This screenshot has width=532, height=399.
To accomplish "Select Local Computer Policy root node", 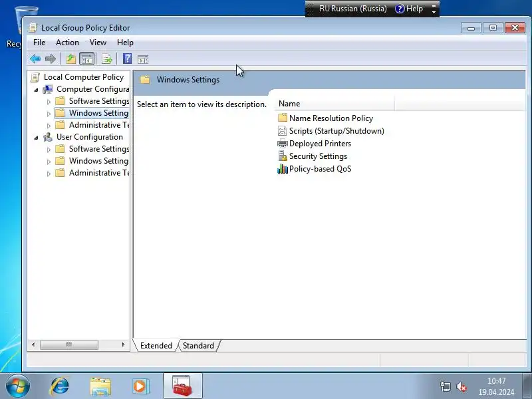I will (84, 77).
